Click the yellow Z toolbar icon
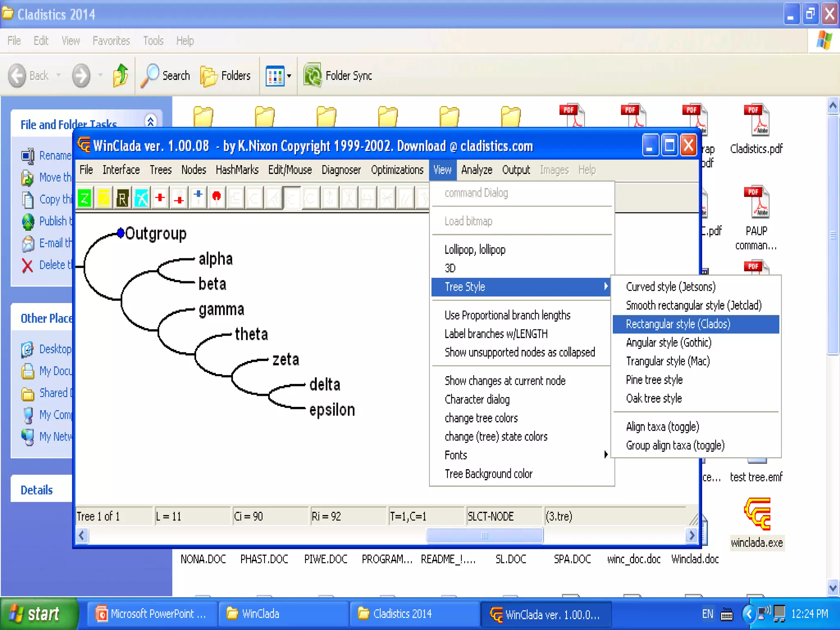The height and width of the screenshot is (630, 840). 104,199
